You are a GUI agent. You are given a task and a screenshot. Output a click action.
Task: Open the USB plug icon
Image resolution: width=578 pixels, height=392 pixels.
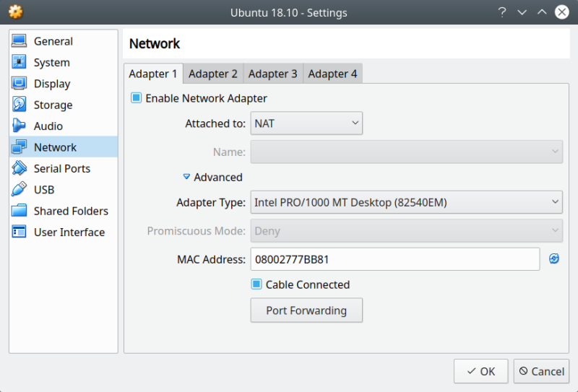click(x=20, y=190)
